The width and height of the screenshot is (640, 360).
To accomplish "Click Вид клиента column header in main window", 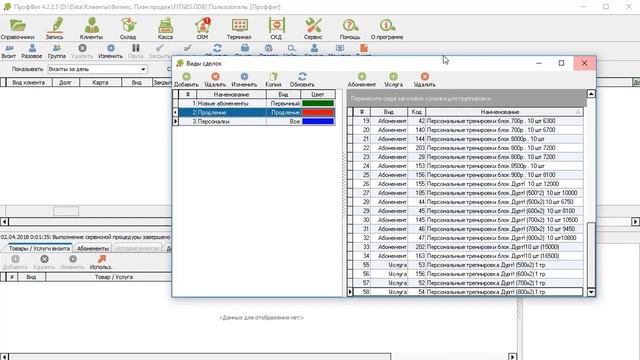I will (x=29, y=82).
